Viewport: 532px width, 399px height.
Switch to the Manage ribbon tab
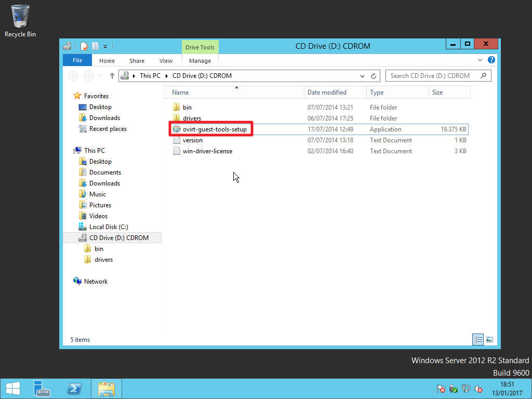pyautogui.click(x=200, y=61)
